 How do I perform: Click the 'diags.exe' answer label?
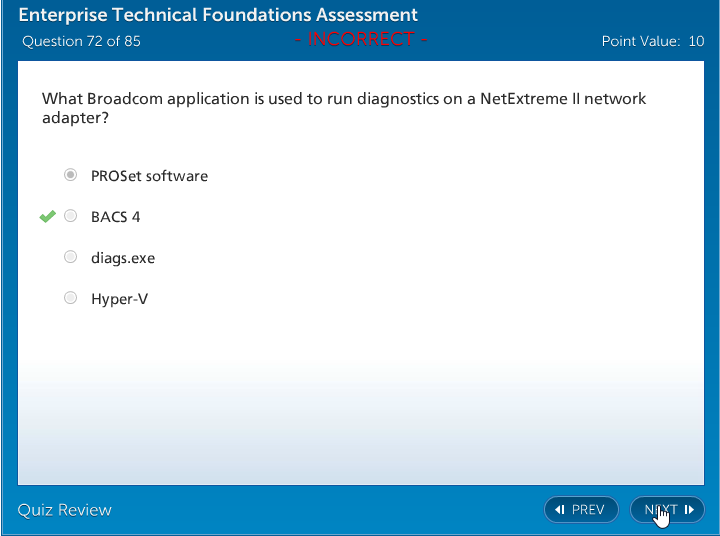(x=123, y=258)
